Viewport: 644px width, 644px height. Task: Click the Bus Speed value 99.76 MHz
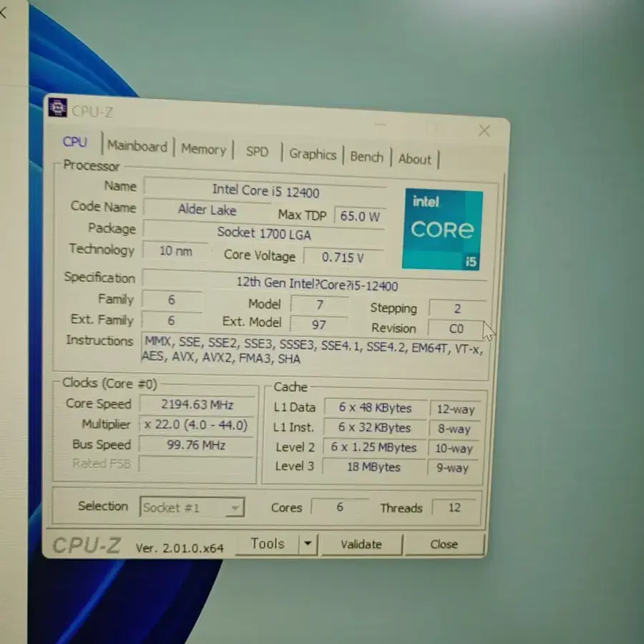click(196, 445)
